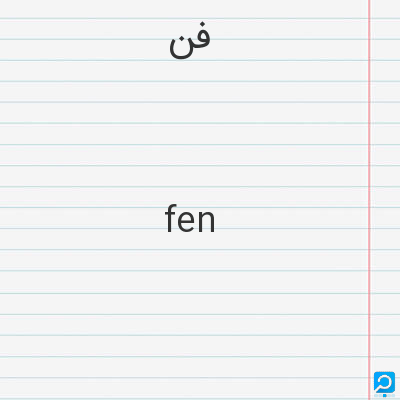Viewport: 400px width, 400px height.
Task: Tap the magnifying glass watermark icon
Action: (384, 382)
